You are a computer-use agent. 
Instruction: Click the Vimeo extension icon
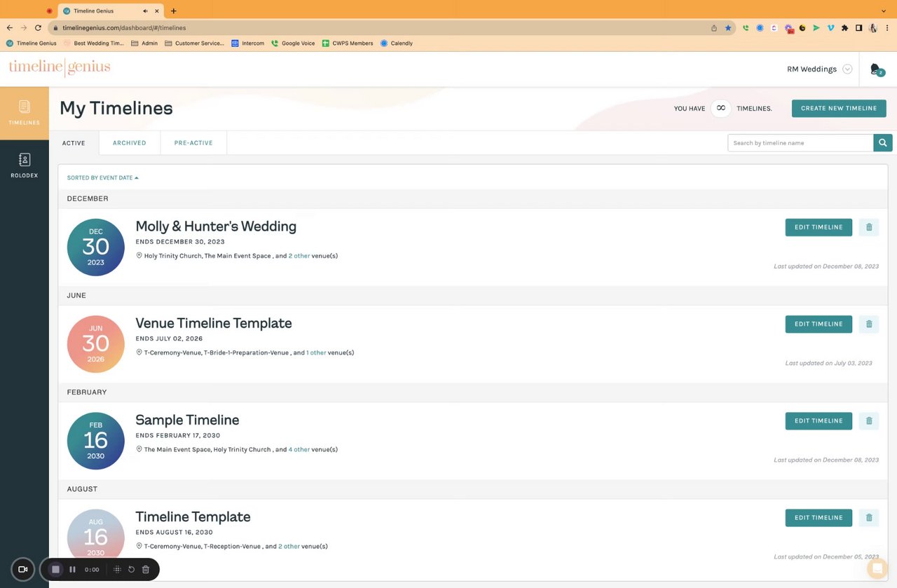830,28
